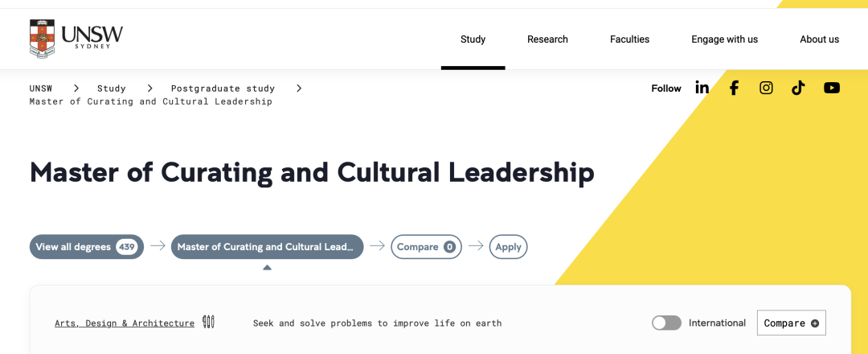
Task: Expand chevron after UNSW breadcrumb
Action: (76, 88)
